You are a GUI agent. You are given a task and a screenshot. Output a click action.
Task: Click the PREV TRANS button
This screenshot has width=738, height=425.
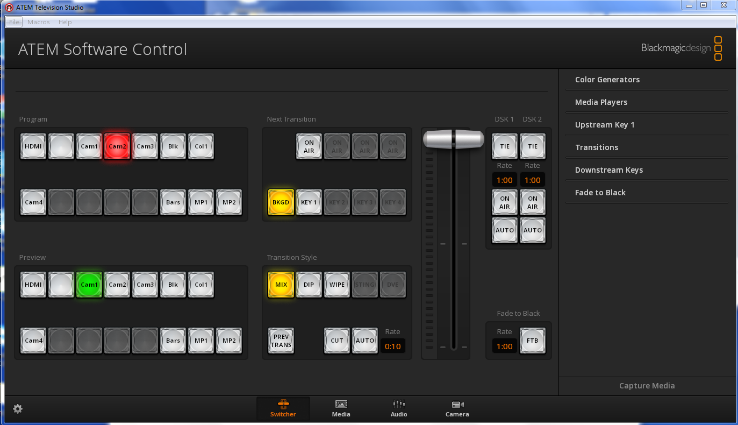(281, 341)
